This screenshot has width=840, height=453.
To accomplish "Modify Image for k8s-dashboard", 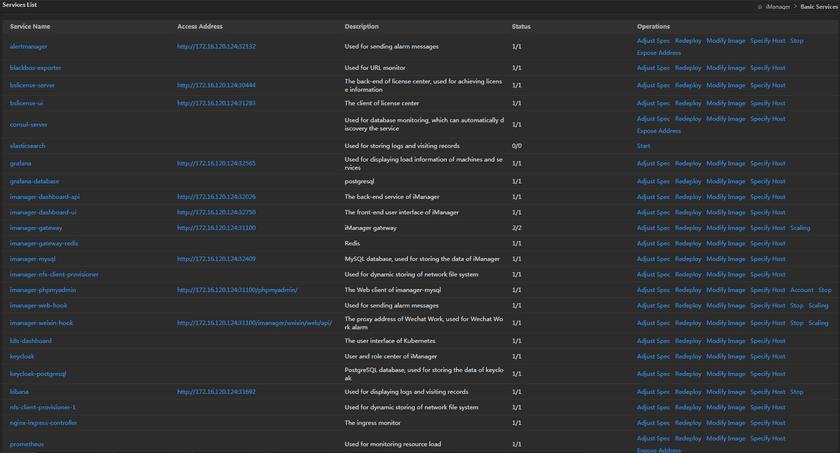I will pos(725,341).
